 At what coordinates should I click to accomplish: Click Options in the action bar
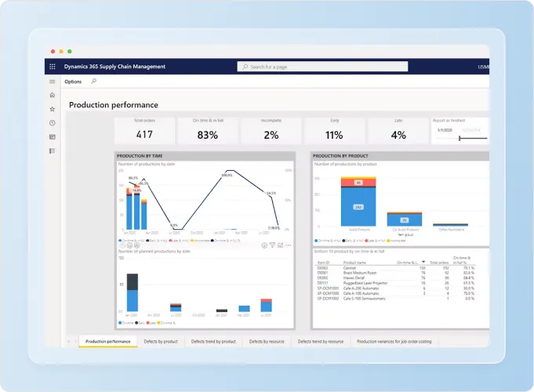pyautogui.click(x=73, y=82)
